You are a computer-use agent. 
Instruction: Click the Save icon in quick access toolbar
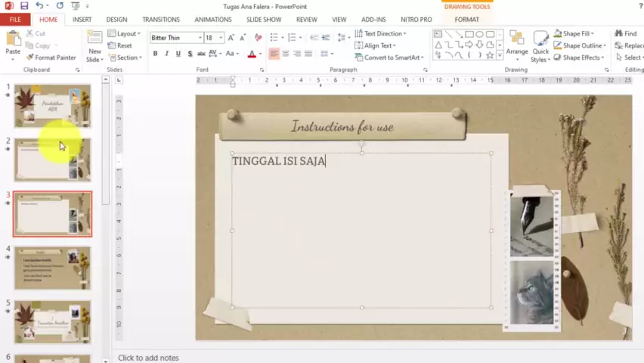tap(24, 6)
